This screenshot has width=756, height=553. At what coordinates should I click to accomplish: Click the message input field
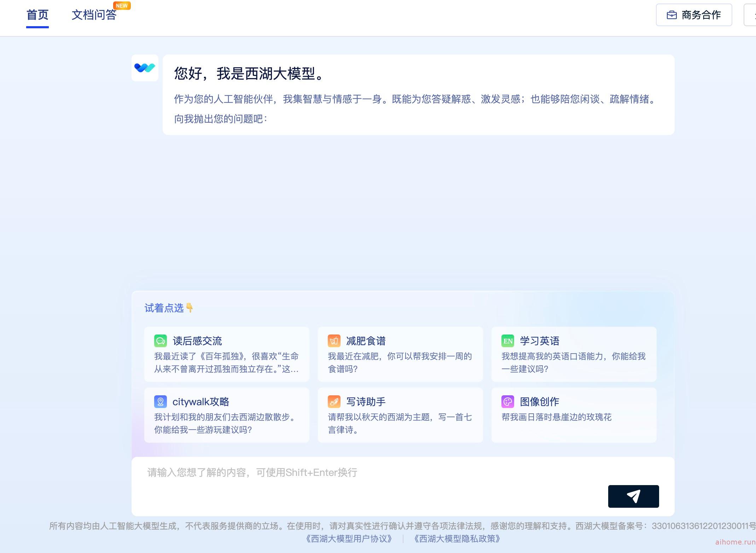(x=403, y=487)
